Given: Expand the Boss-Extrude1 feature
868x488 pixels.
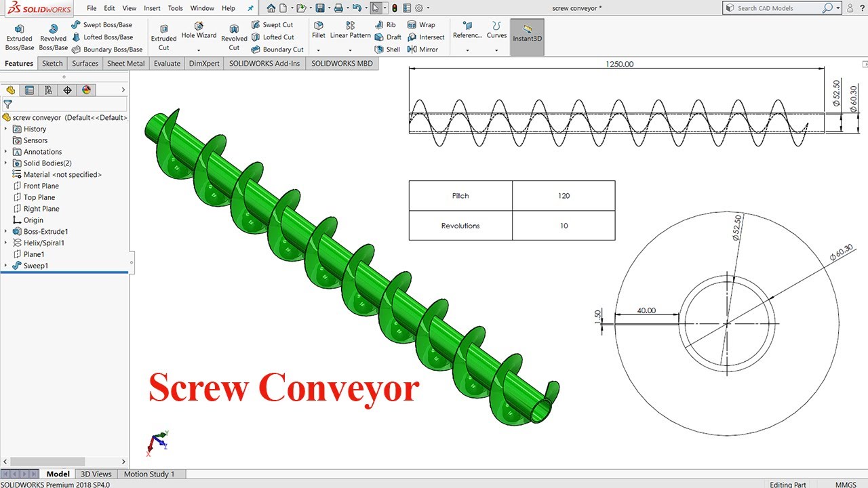Looking at the screenshot, I should 6,231.
